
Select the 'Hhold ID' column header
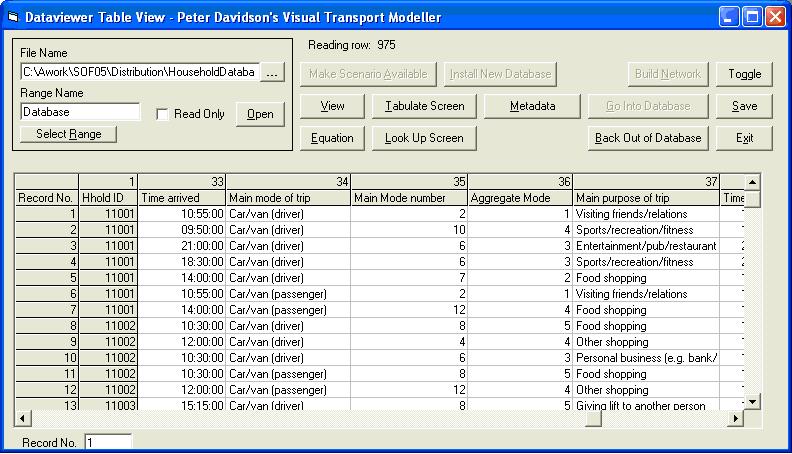click(x=108, y=198)
